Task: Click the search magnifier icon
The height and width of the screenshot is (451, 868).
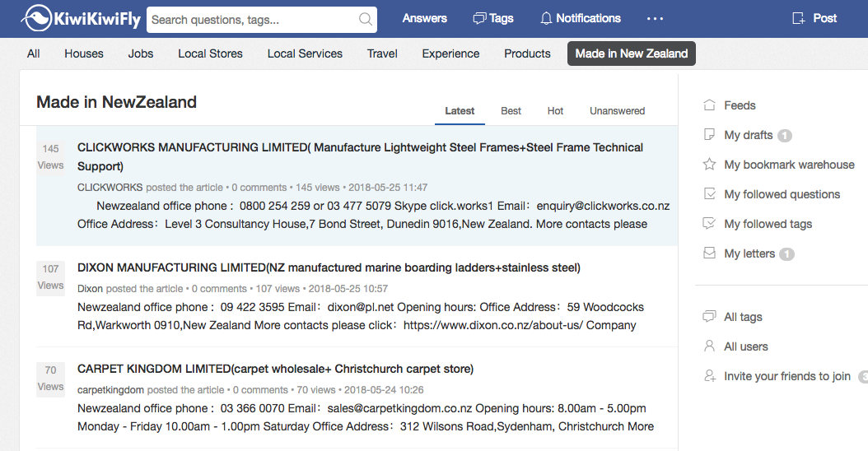Action: (366, 20)
